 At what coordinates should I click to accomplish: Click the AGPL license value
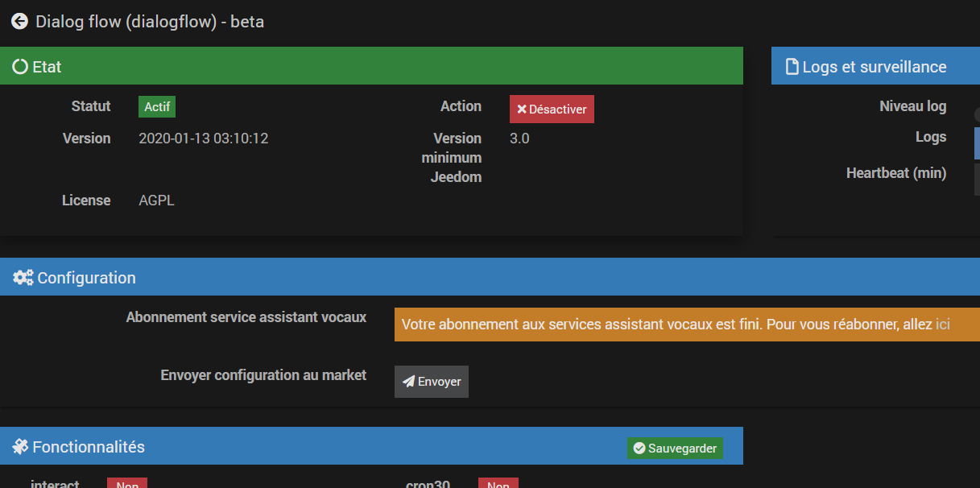tap(157, 201)
